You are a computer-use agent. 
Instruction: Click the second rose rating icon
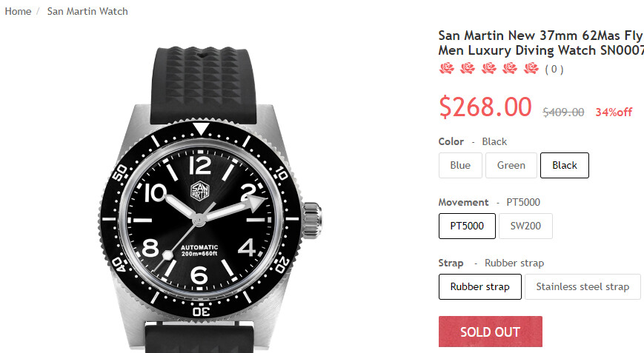pos(468,69)
